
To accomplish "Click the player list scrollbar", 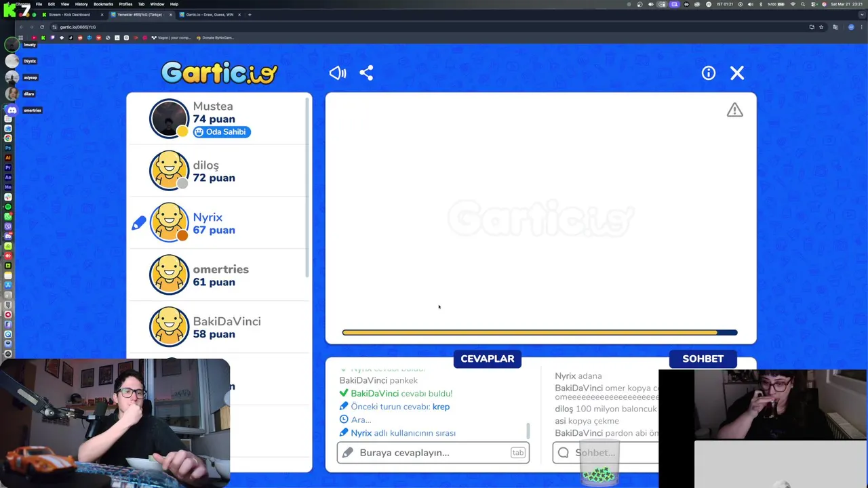I will [x=308, y=186].
